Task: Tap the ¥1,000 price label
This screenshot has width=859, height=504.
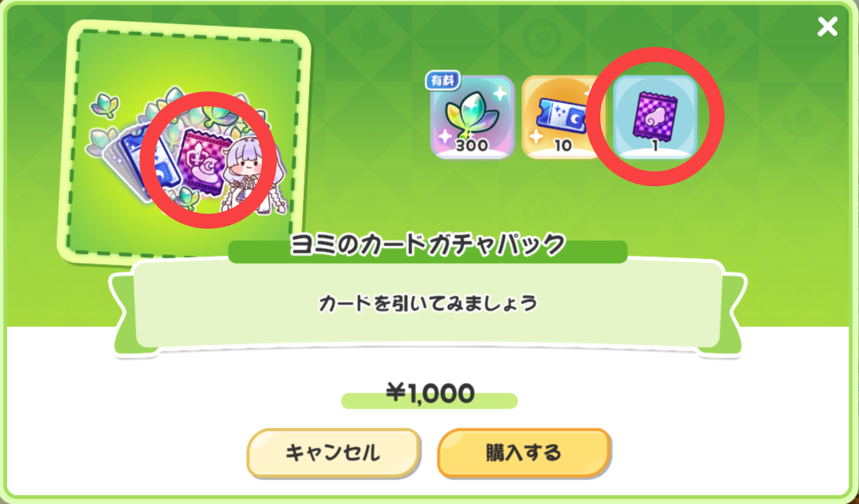Action: tap(430, 393)
